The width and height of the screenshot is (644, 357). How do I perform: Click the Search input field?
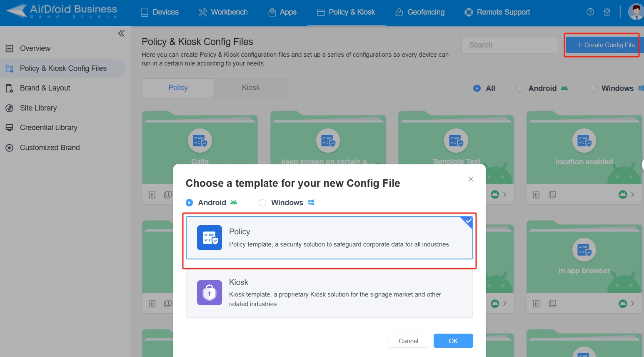pos(509,45)
